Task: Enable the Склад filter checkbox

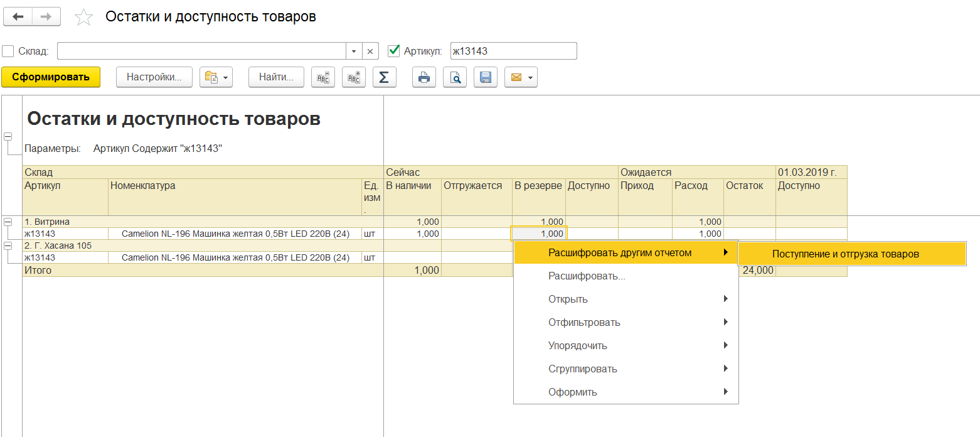Action: [x=8, y=51]
